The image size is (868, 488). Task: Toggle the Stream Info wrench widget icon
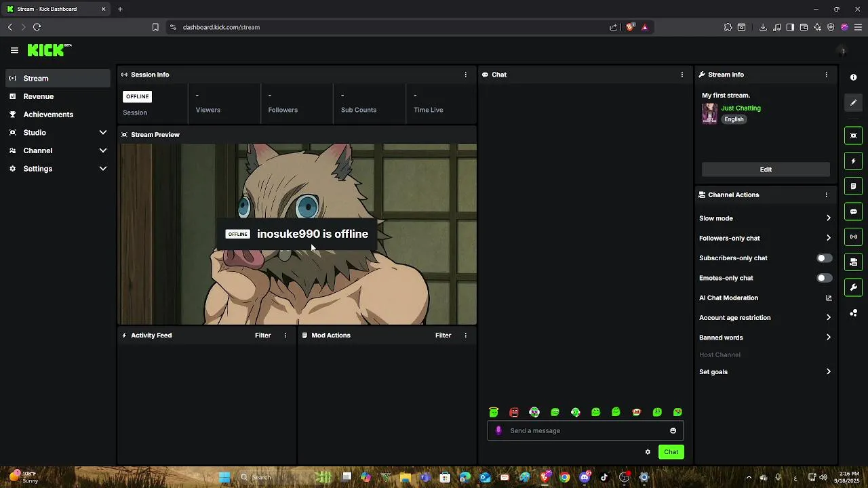point(853,287)
